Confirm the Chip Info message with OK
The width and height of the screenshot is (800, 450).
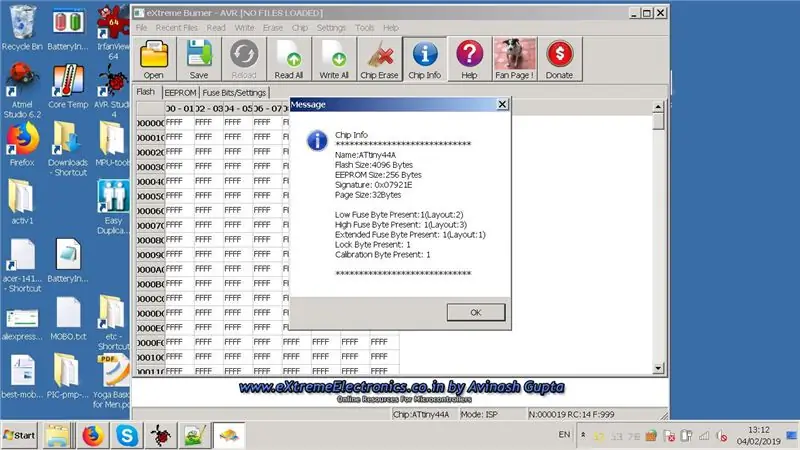(476, 312)
